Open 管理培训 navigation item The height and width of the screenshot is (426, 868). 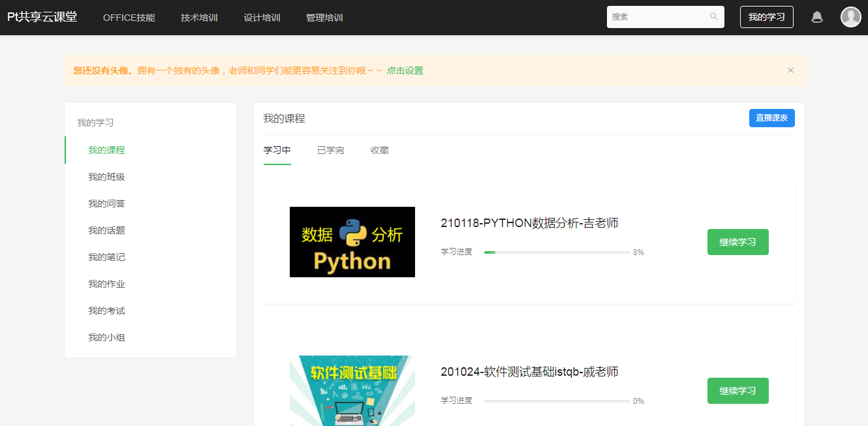click(324, 18)
